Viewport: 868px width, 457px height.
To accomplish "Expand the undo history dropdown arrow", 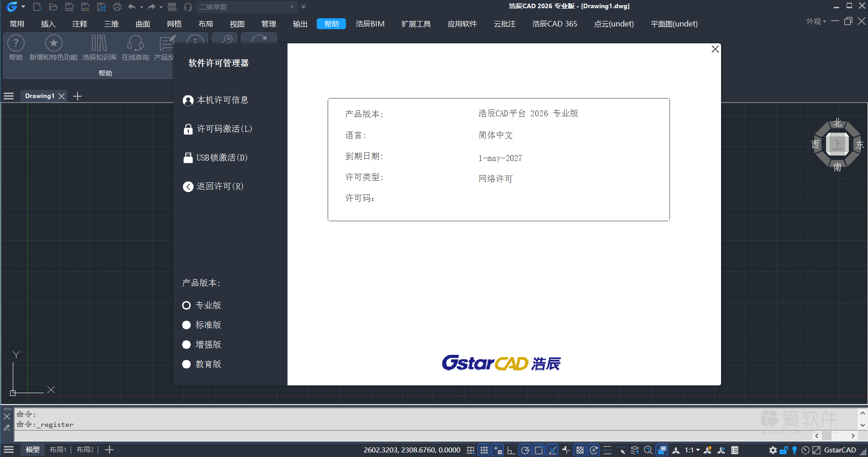I will (141, 7).
